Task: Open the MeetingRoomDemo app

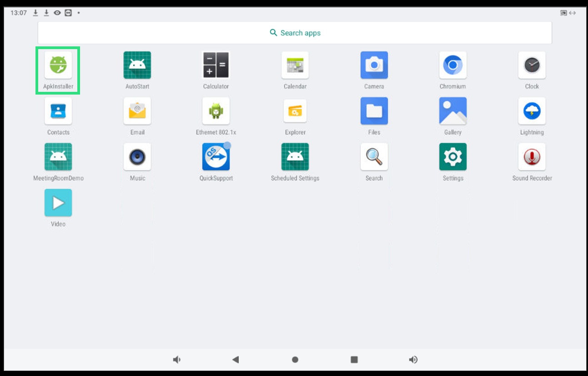Action: coord(58,157)
